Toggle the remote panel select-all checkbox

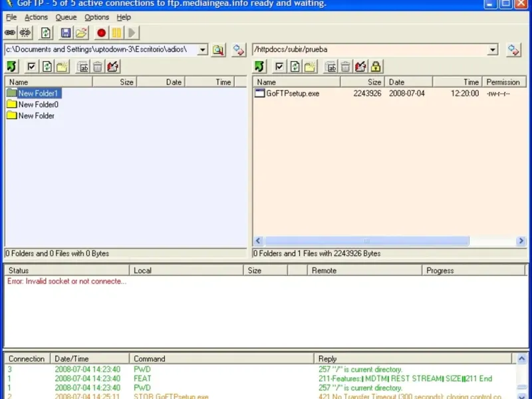point(279,66)
